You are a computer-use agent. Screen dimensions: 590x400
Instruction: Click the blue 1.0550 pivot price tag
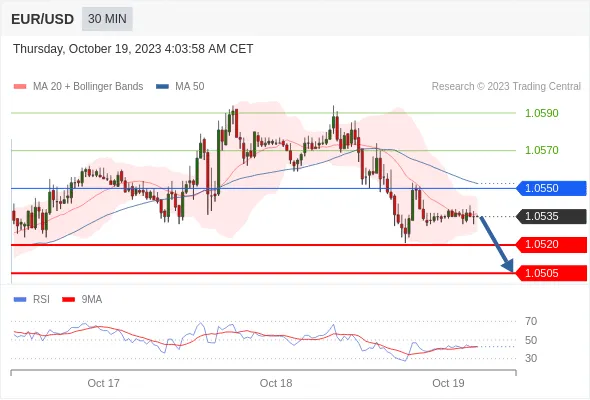click(551, 188)
